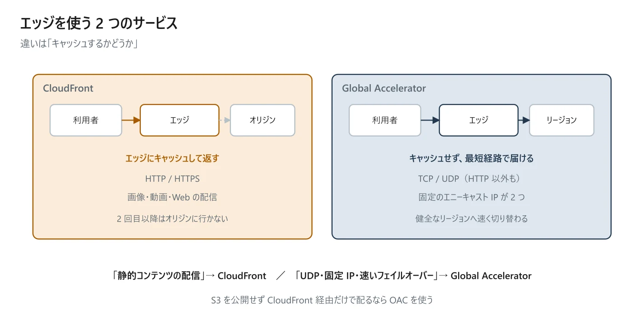Select the line 'TCP / UDP（HTTP 以外も）'
Image resolution: width=644 pixels, height=322 pixels.
(471, 178)
